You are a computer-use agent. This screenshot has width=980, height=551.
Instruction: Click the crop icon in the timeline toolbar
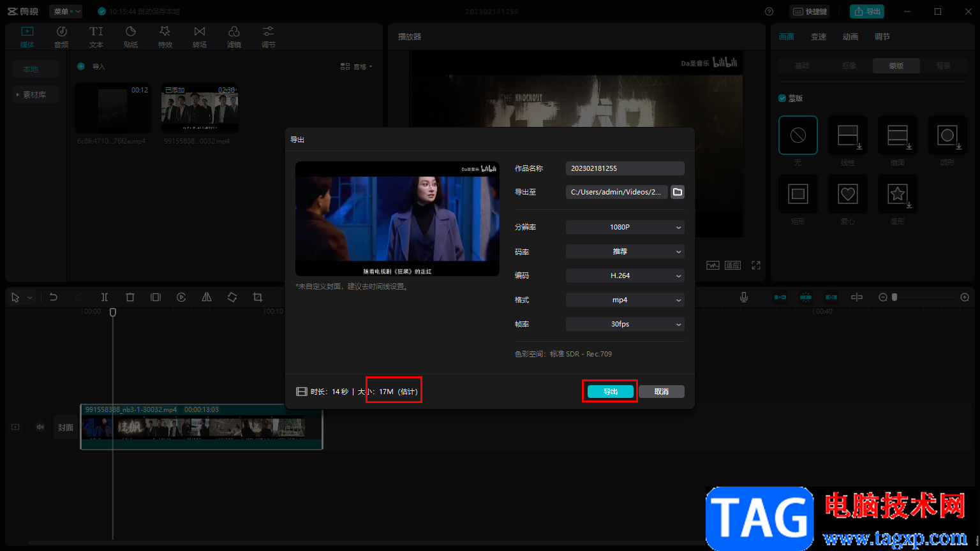click(258, 297)
